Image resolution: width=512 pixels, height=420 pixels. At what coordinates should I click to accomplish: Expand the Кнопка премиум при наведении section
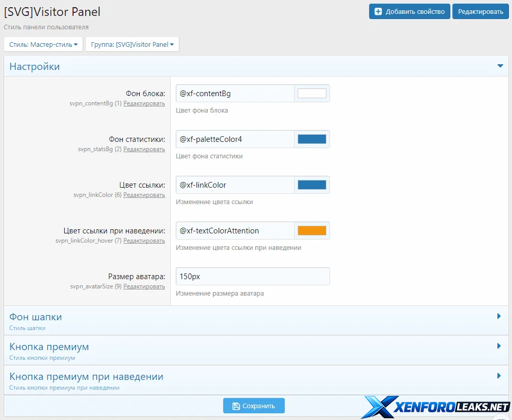tap(499, 376)
